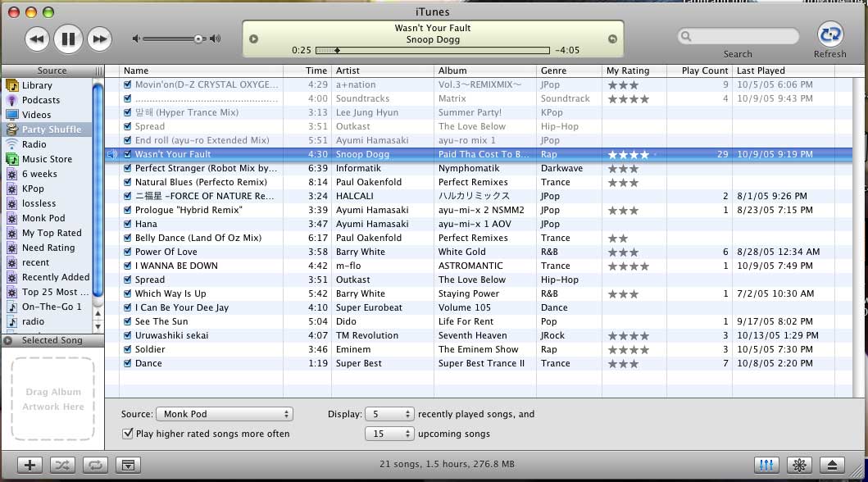868x482 pixels.
Task: Create a new playlist with plus button
Action: point(30,466)
